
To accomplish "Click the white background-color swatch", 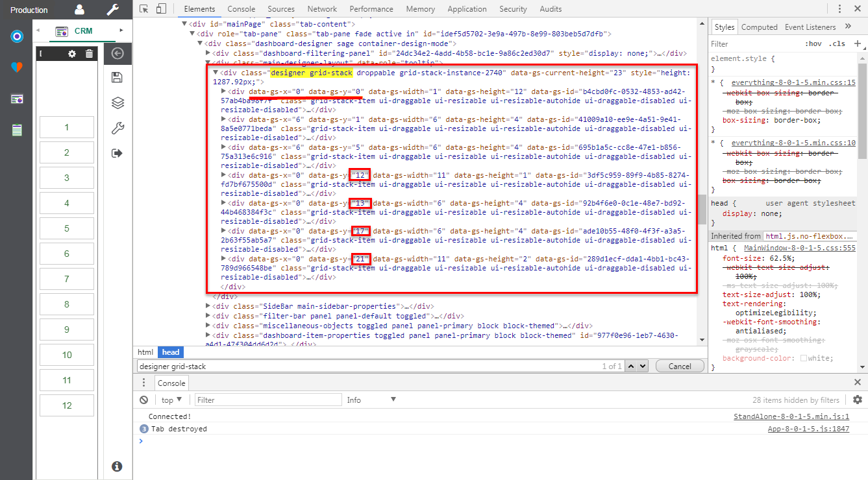I will [804, 359].
